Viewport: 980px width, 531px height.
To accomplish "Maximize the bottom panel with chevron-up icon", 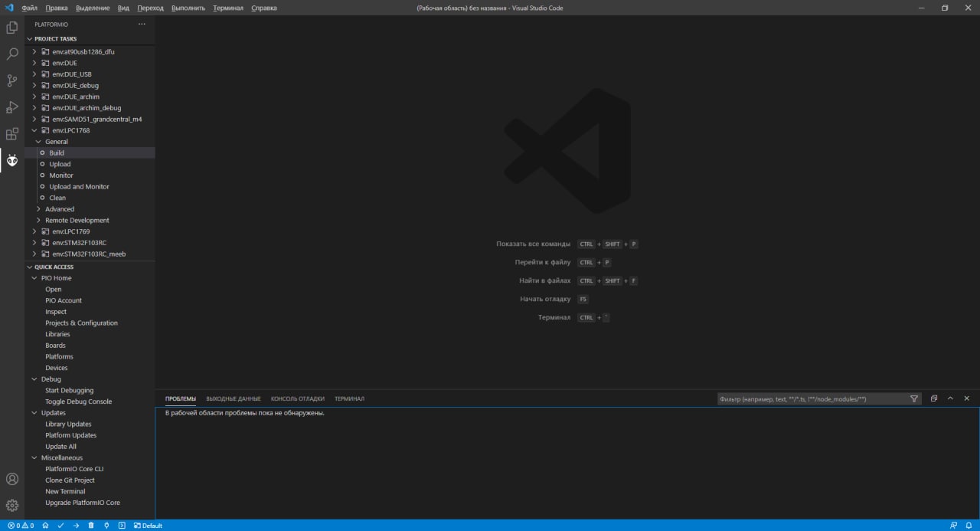I will point(950,398).
